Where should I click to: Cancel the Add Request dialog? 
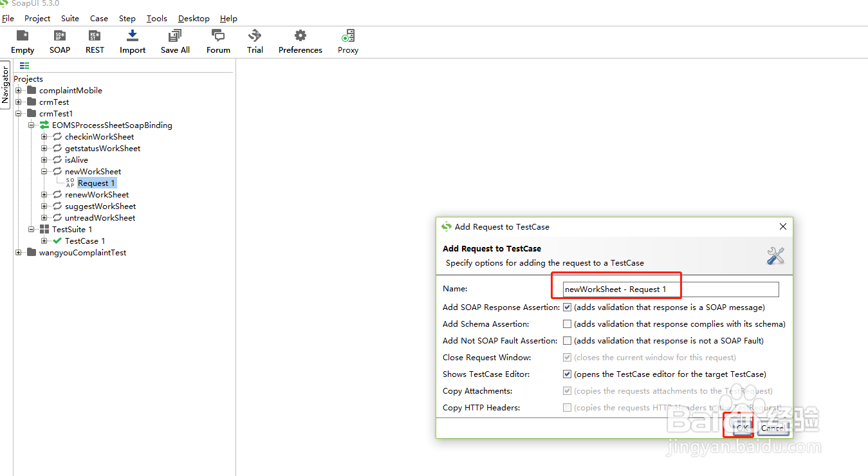[773, 428]
